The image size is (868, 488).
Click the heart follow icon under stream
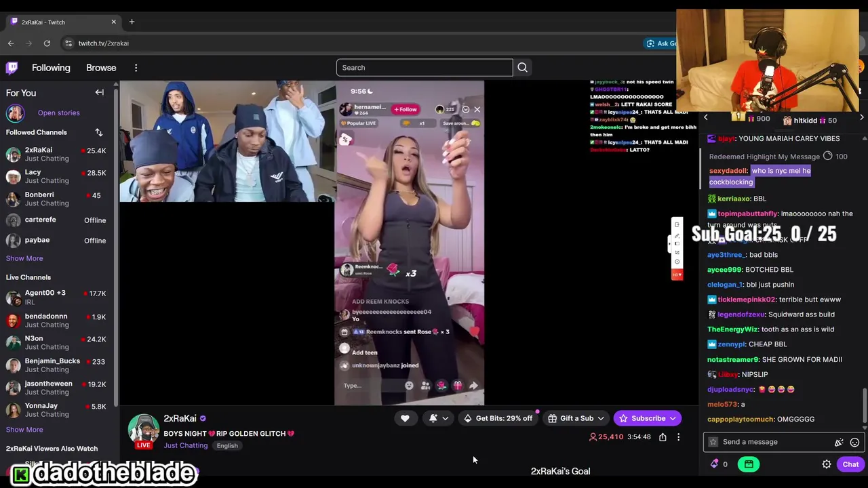click(x=405, y=418)
